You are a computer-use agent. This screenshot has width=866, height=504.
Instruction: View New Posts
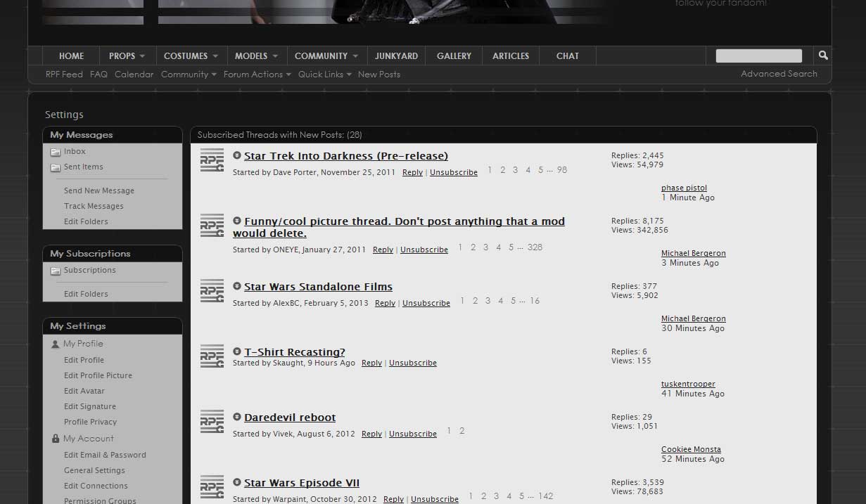[379, 75]
